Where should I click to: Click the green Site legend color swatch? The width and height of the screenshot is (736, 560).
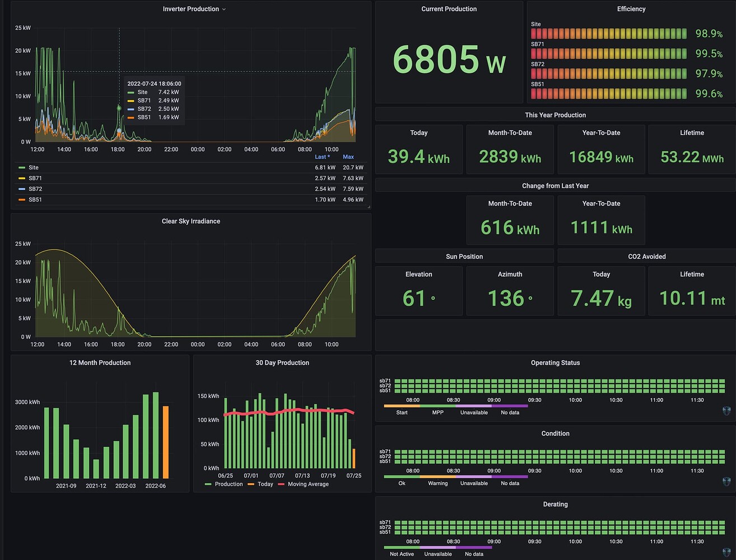(22, 167)
